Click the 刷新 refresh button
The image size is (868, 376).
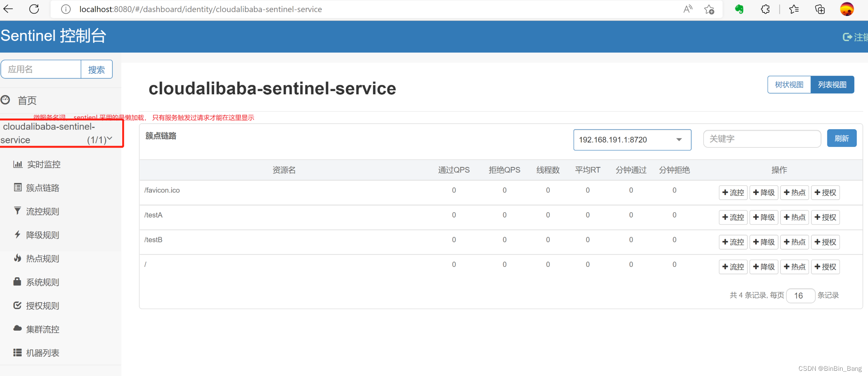click(841, 138)
